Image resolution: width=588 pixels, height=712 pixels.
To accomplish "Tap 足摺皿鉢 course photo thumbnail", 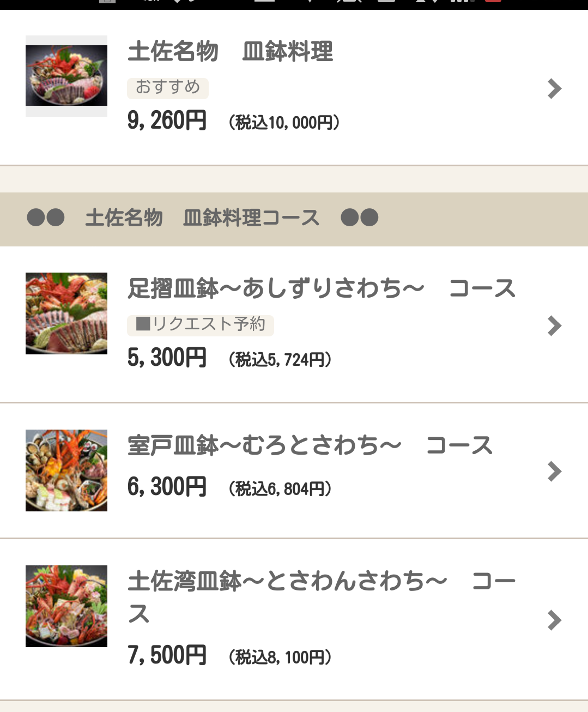I will tap(66, 313).
